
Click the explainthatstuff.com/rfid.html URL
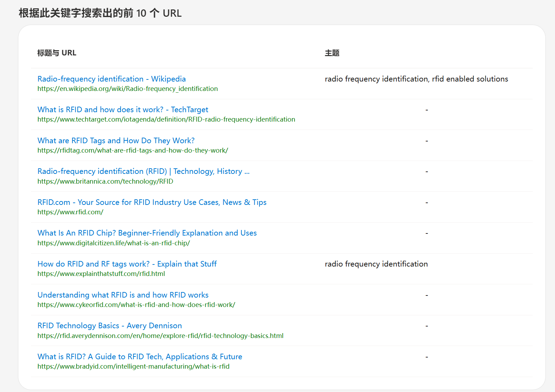pyautogui.click(x=101, y=274)
